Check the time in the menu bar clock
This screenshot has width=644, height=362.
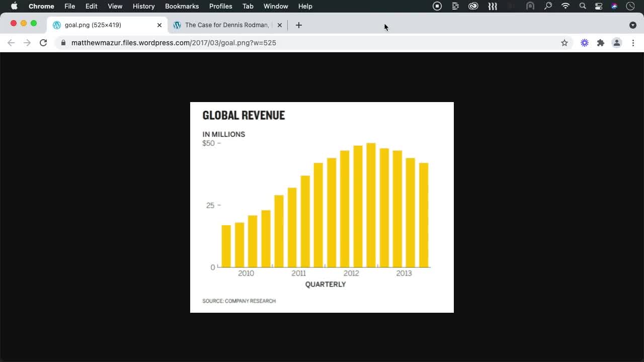(x=630, y=6)
